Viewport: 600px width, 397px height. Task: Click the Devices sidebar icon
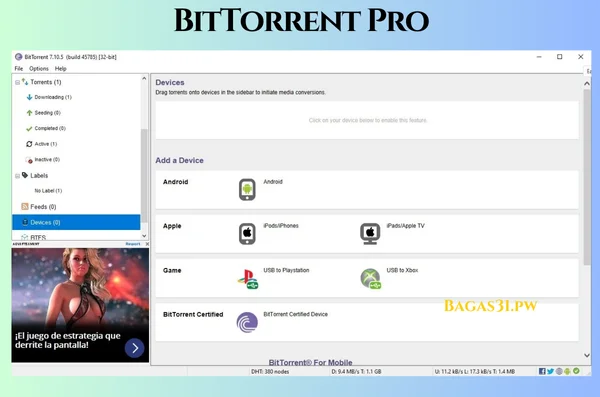pyautogui.click(x=25, y=222)
